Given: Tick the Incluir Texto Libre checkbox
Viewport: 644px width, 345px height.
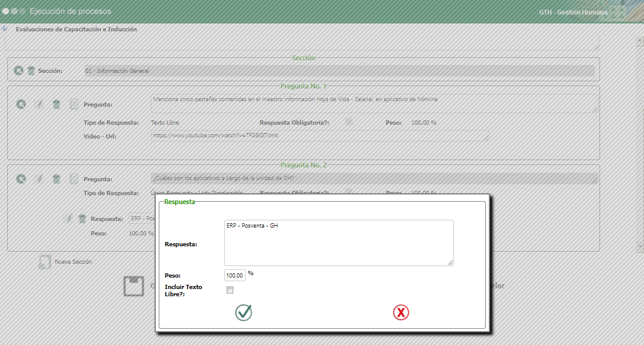Looking at the screenshot, I should tap(230, 290).
